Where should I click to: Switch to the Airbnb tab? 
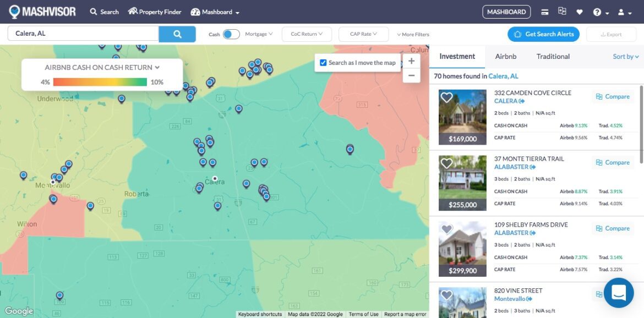click(x=505, y=57)
